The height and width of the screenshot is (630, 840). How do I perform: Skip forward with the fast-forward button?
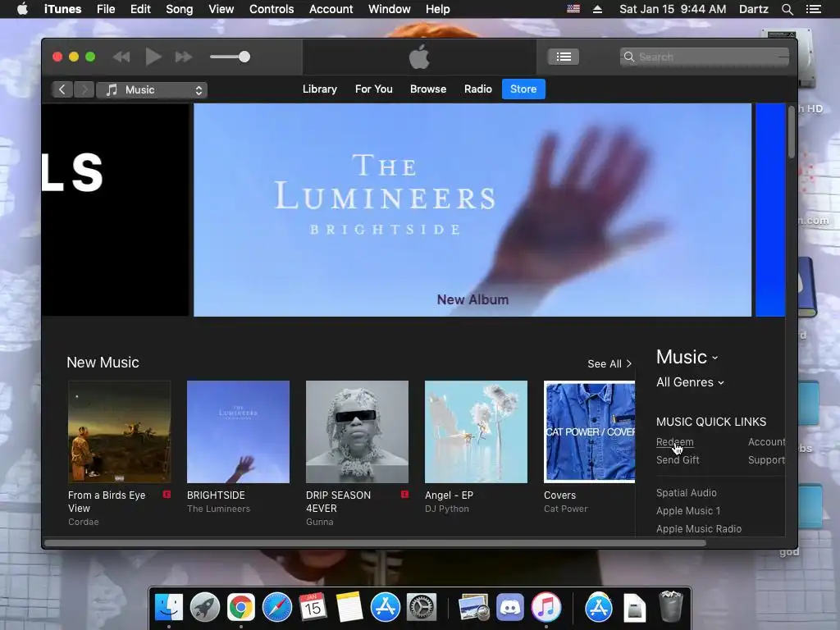(x=183, y=57)
